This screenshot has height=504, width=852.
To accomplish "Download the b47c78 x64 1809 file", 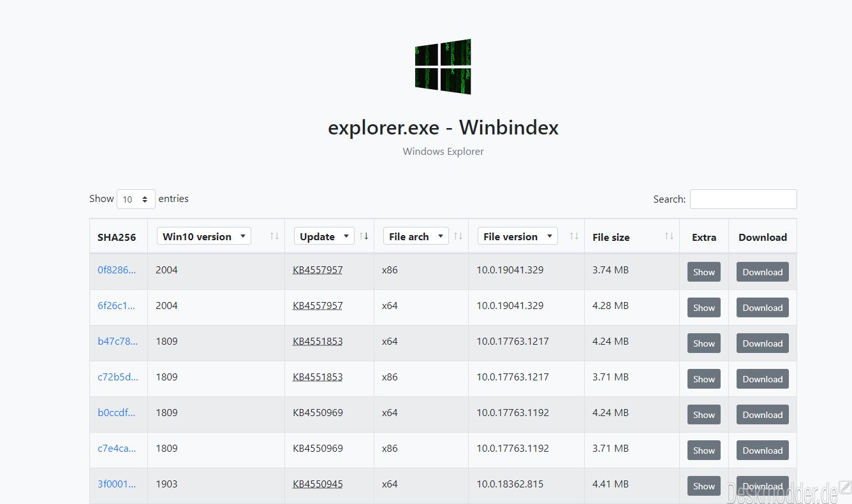I will coord(763,343).
